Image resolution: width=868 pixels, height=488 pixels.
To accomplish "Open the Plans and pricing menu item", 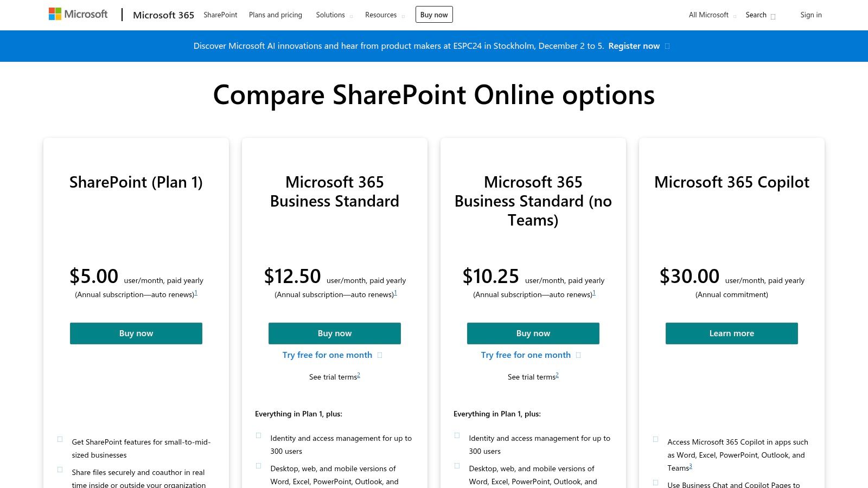I will click(x=276, y=15).
